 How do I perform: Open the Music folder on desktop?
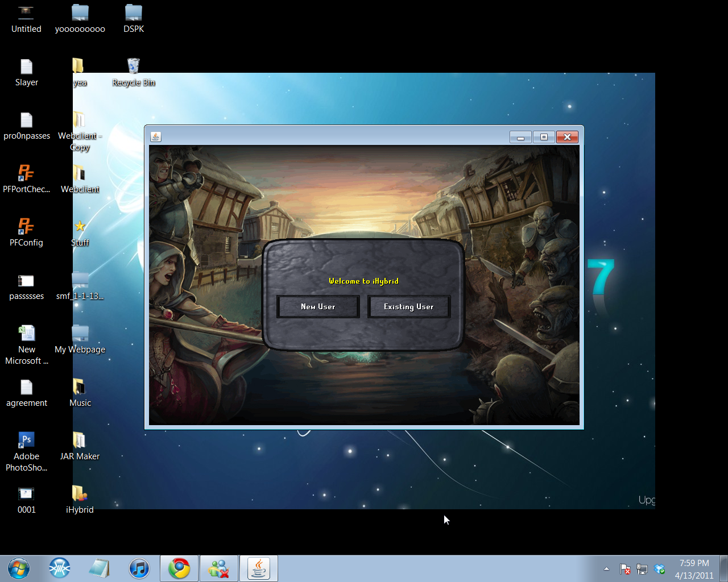click(x=80, y=392)
